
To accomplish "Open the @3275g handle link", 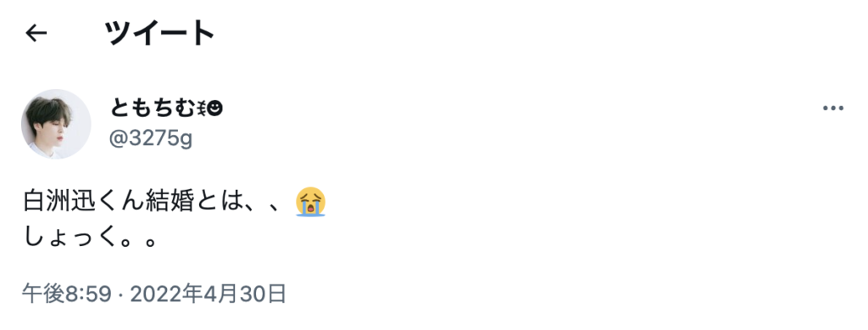I will (x=151, y=138).
